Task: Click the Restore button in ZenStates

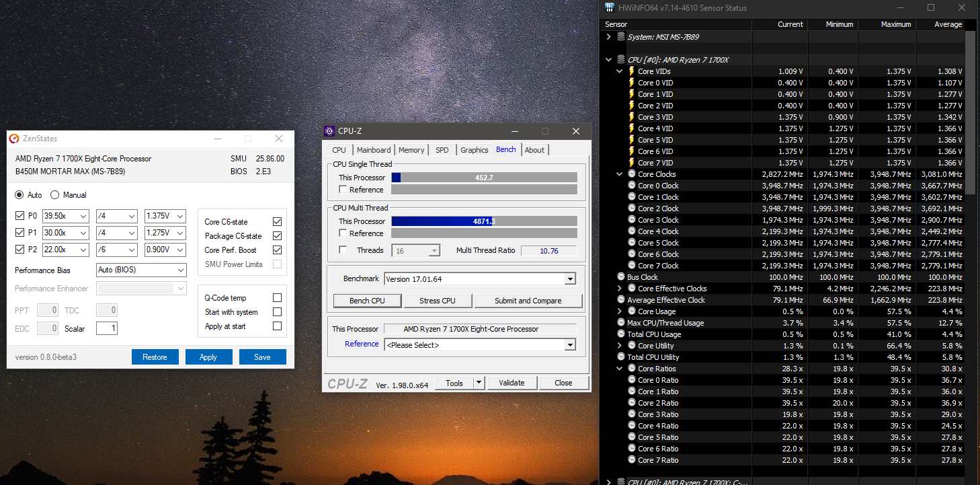Action: click(155, 357)
